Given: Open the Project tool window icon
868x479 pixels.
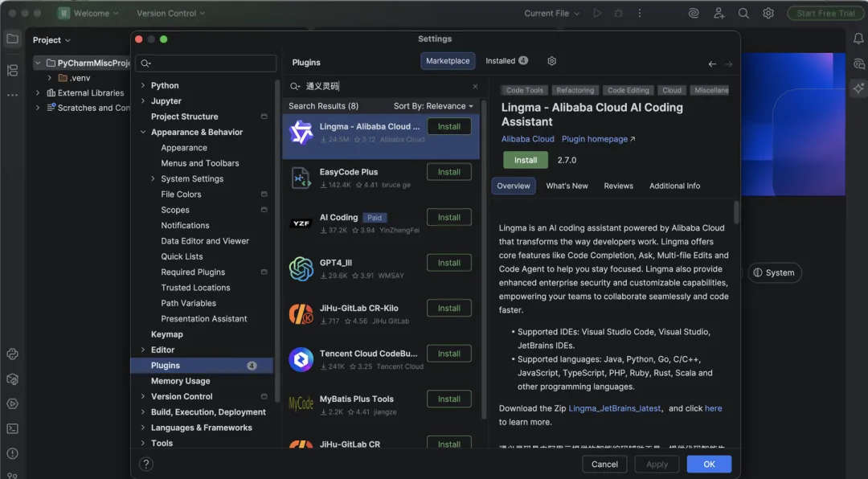Looking at the screenshot, I should tap(12, 39).
